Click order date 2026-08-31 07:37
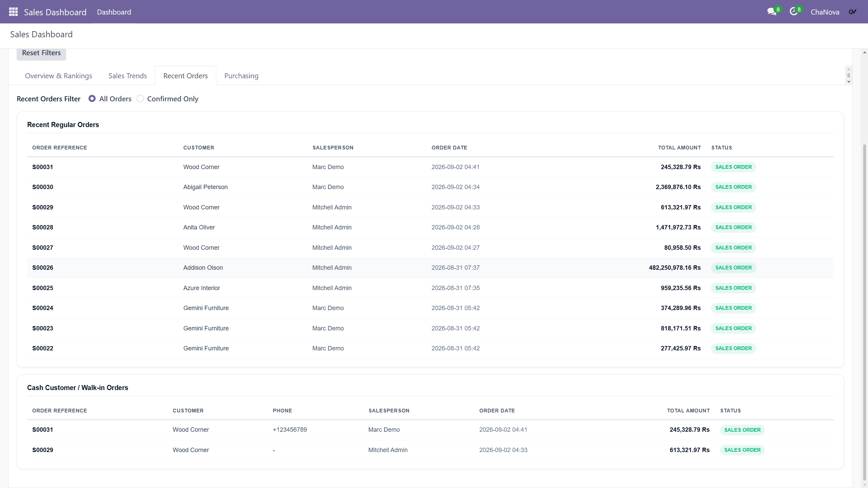Image resolution: width=868 pixels, height=488 pixels. (x=455, y=268)
